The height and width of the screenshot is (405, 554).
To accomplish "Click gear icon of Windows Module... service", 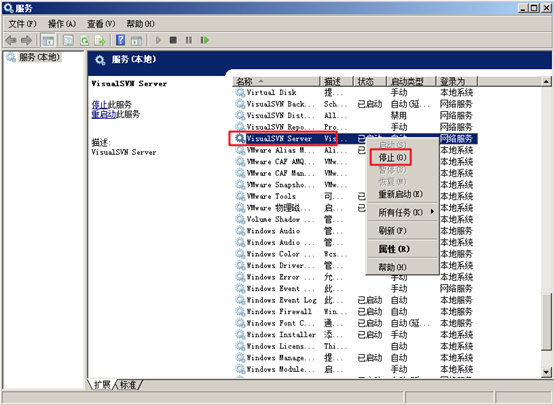I will 240,369.
